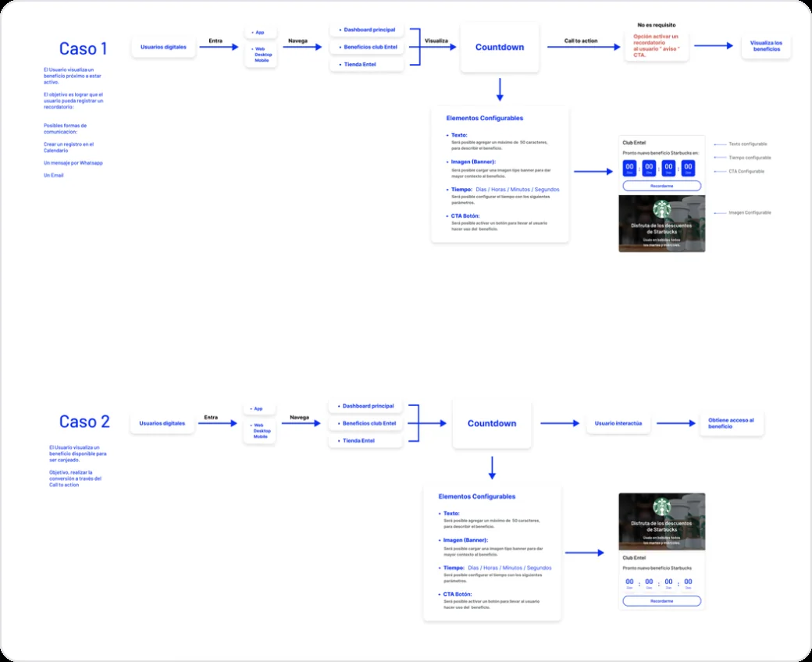Viewport: 812px width, 662px height.
Task: Click the "Obtiene acceso al beneficio" box
Action: point(732,423)
